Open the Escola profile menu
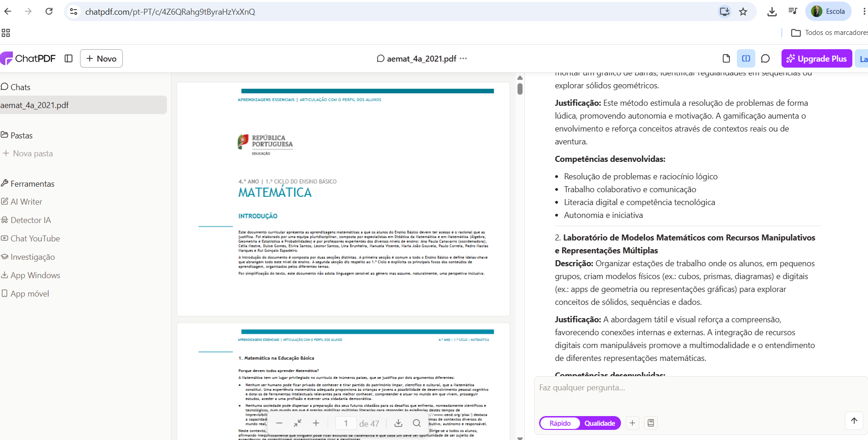Viewport: 868px width, 440px height. click(828, 11)
